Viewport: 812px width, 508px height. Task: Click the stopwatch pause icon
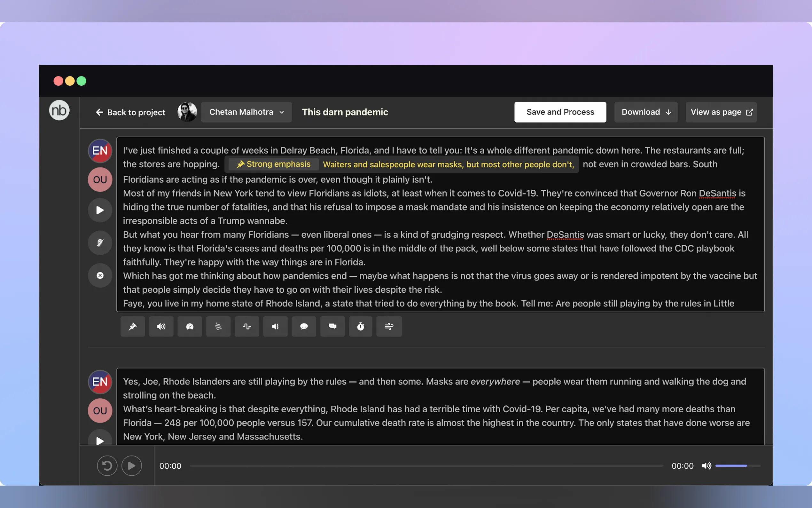pos(361,326)
